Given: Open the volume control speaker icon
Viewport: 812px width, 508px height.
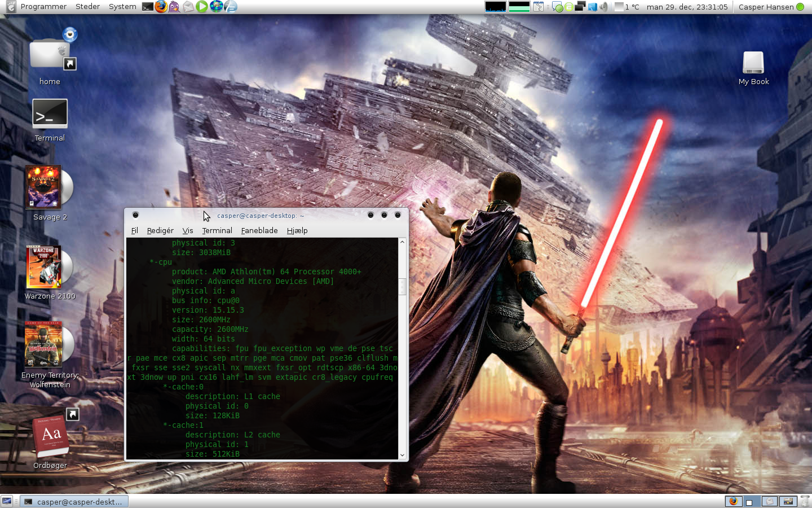Looking at the screenshot, I should [603, 7].
